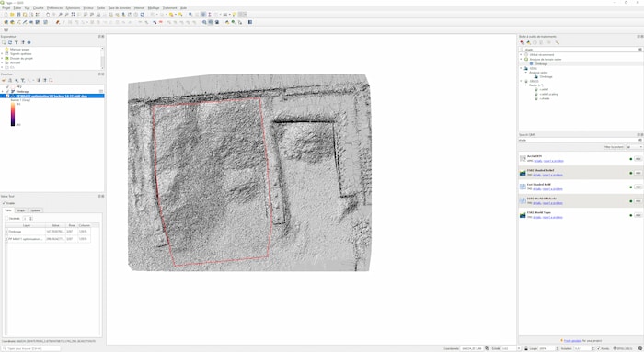Image resolution: width=644 pixels, height=352 pixels.
Task: Toggle the Enable checkbox in Value Tool
Action: (x=4, y=203)
